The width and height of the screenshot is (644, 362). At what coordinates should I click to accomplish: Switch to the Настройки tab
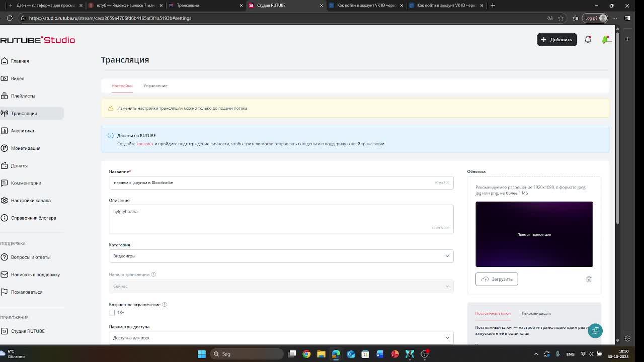[x=122, y=86]
